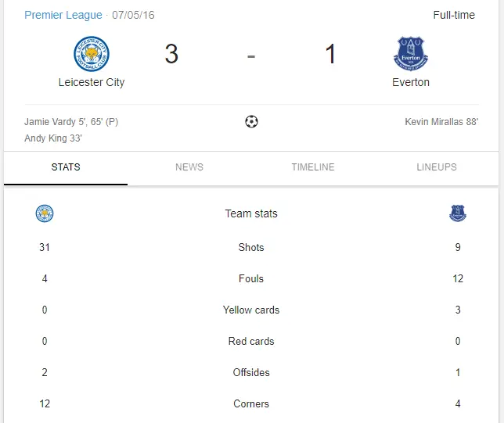Viewport: 504px width, 423px height.
Task: Click the Full-time match status
Action: pyautogui.click(x=454, y=15)
